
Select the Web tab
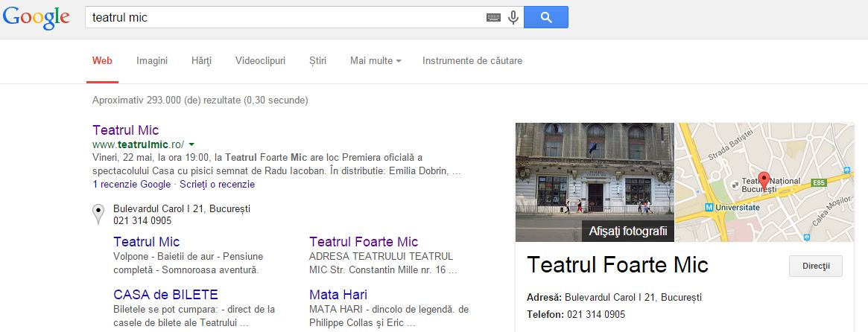102,61
